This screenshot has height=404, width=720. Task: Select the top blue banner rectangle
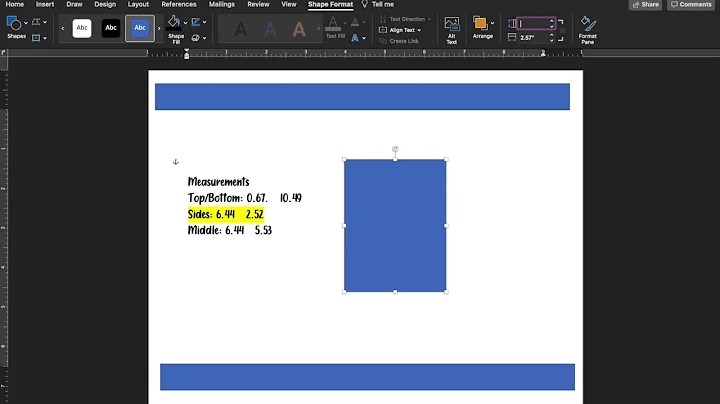362,96
